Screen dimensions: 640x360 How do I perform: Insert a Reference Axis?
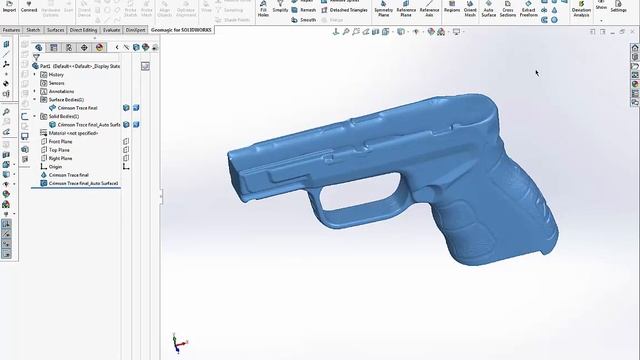click(x=429, y=9)
